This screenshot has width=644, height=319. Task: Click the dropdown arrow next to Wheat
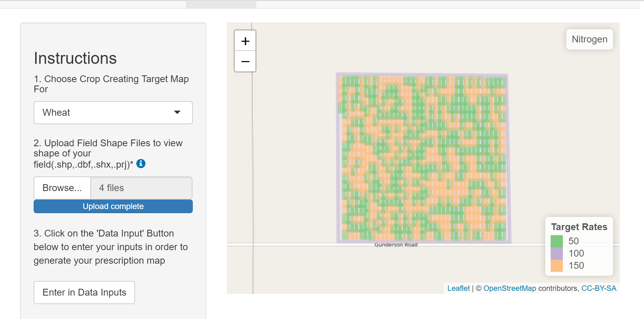(177, 112)
